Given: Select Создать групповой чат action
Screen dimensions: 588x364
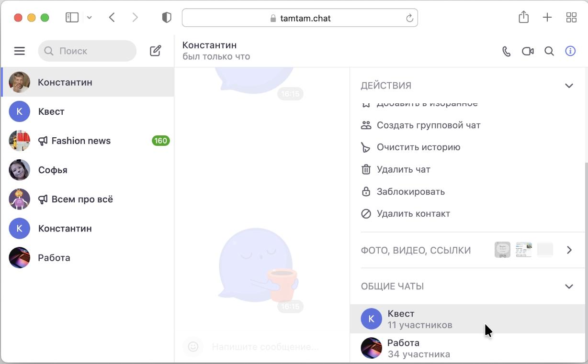Looking at the screenshot, I should 428,125.
